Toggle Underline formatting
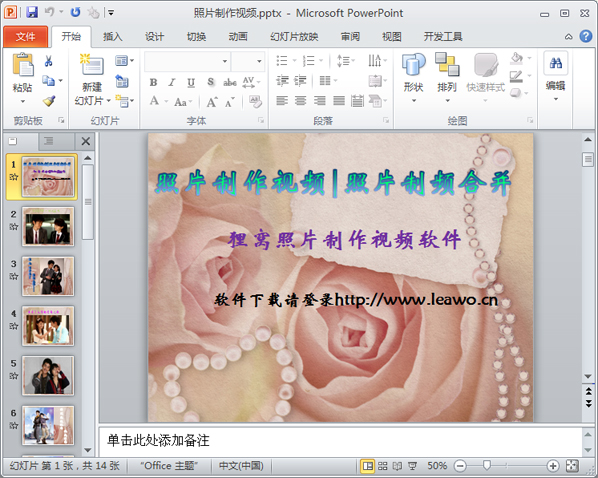Viewport: 598px width, 478px height. click(x=191, y=82)
